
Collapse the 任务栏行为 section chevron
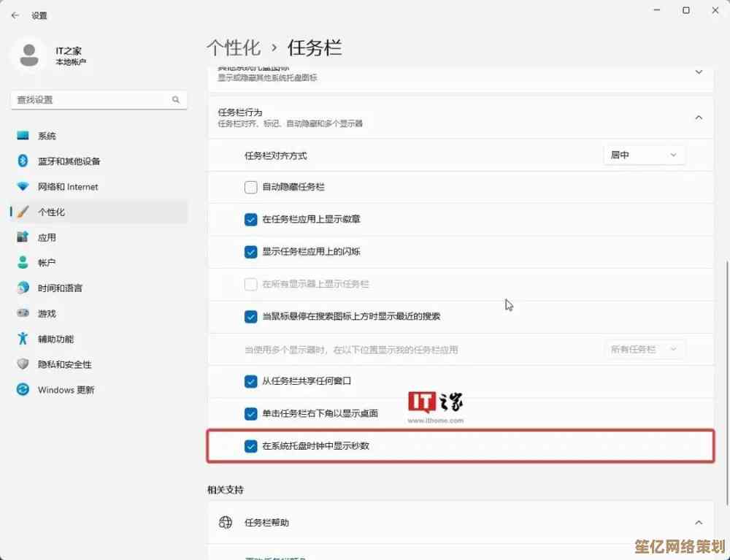[x=699, y=118]
